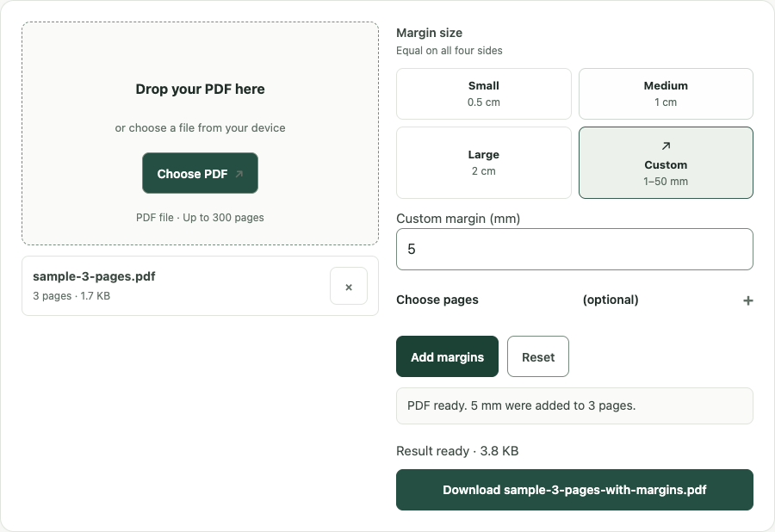Screen dimensions: 775x532
Task: Click the Choose pages label
Action: [437, 300]
